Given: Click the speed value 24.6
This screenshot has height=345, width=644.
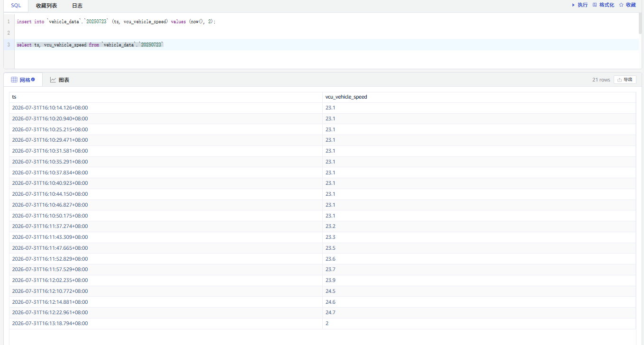Looking at the screenshot, I should 330,302.
